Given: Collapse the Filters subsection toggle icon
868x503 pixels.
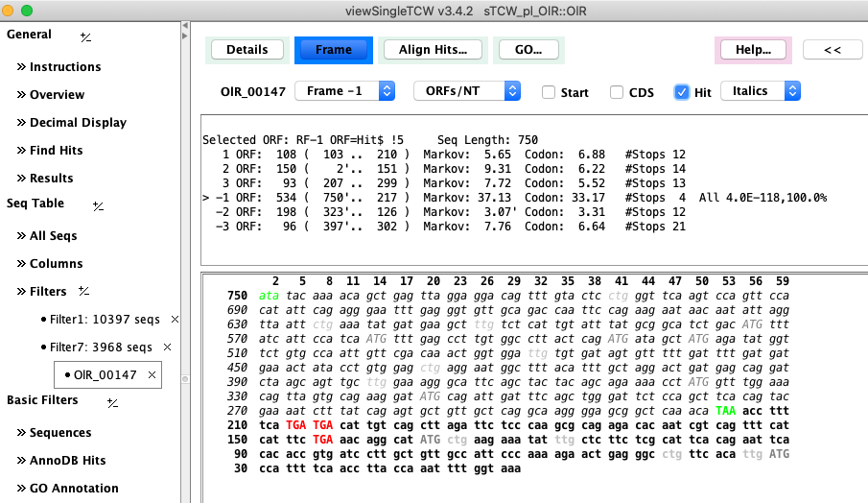Looking at the screenshot, I should 83,292.
